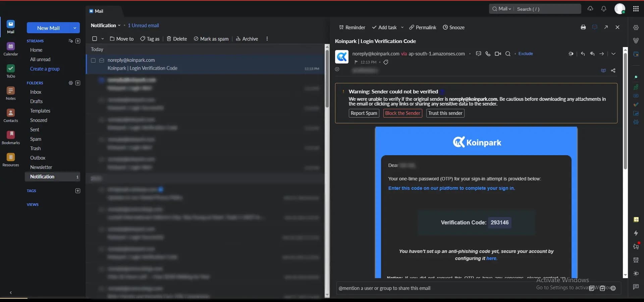Toggle night mode for this email
Image resolution: width=644 pixels, height=302 pixels.
click(571, 54)
